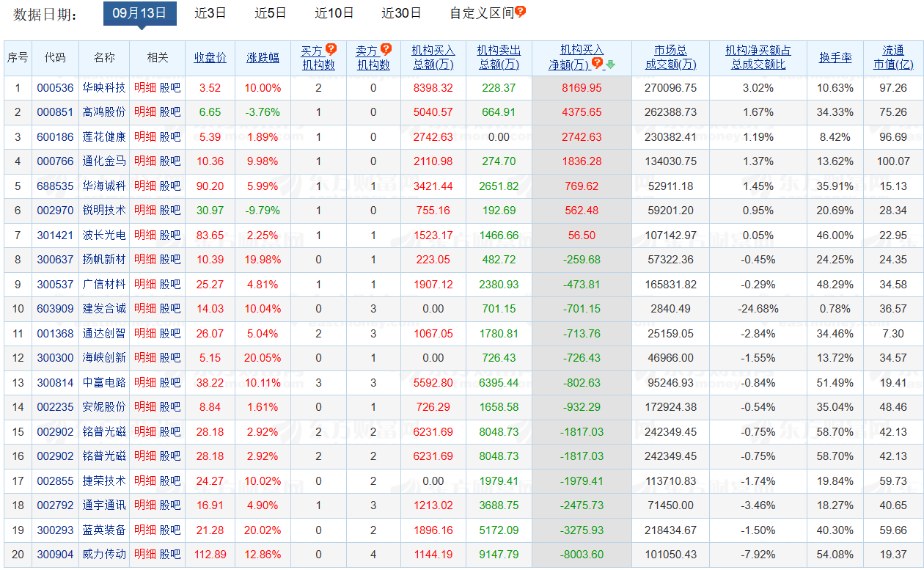
Task: Open 高鸿股份 stock name link
Action: 104,112
